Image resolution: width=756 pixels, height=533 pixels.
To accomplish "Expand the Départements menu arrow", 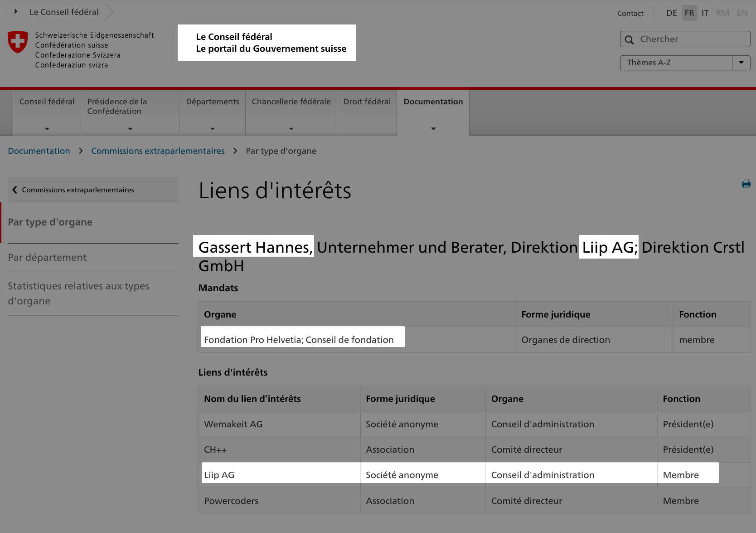I will 212,129.
